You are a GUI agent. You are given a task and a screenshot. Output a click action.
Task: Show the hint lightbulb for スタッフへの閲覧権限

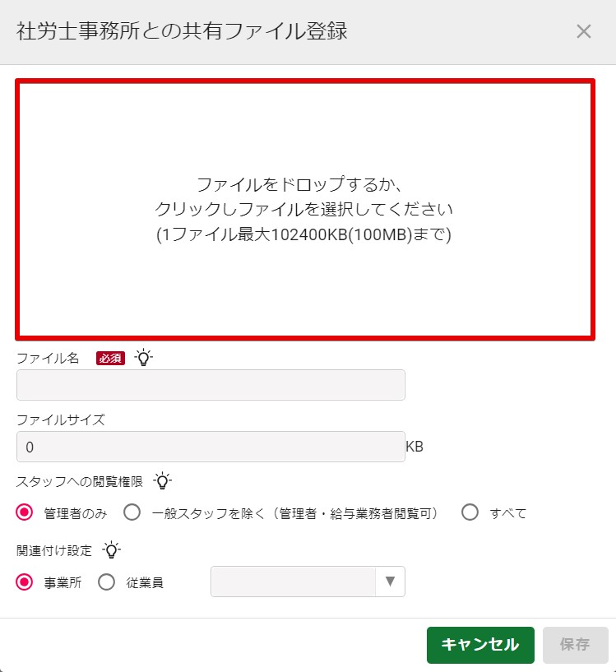pyautogui.click(x=163, y=481)
